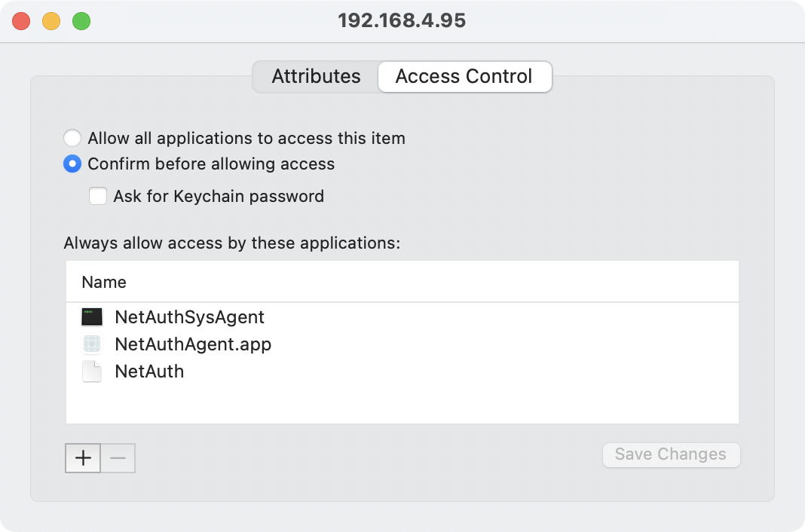Click empty space below NetAuth in the list
Viewport: 805px width, 532px height.
point(402,403)
